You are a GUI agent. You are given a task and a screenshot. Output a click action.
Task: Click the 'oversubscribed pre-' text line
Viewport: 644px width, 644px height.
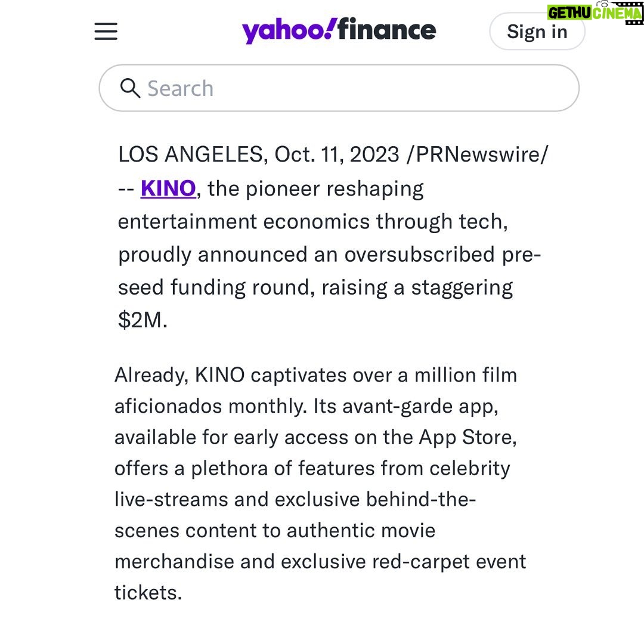(x=442, y=254)
